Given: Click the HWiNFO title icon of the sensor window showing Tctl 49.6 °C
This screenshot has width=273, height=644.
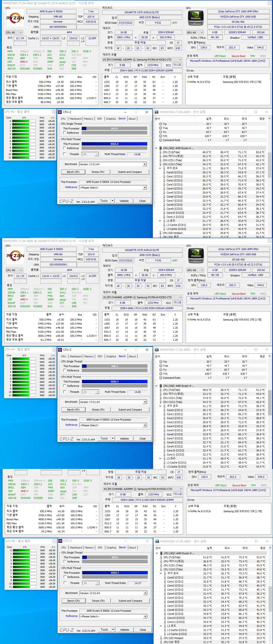Looking at the screenshot, I should coord(157,350).
